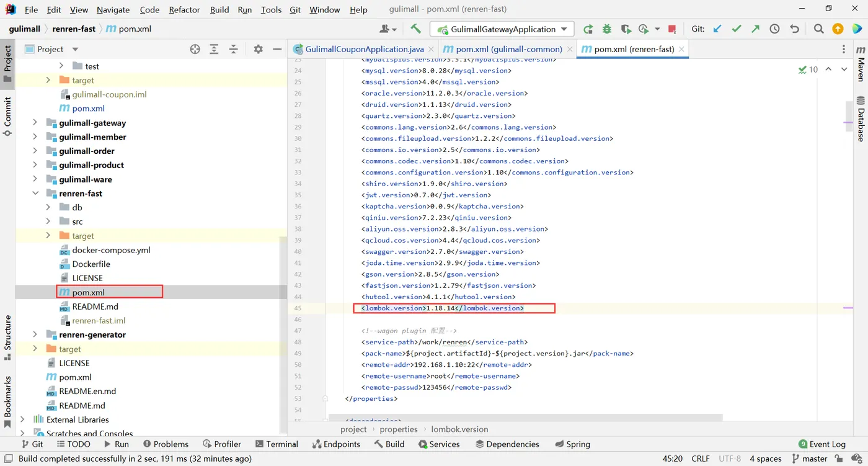
Task: Open the Tools menu
Action: click(x=271, y=9)
